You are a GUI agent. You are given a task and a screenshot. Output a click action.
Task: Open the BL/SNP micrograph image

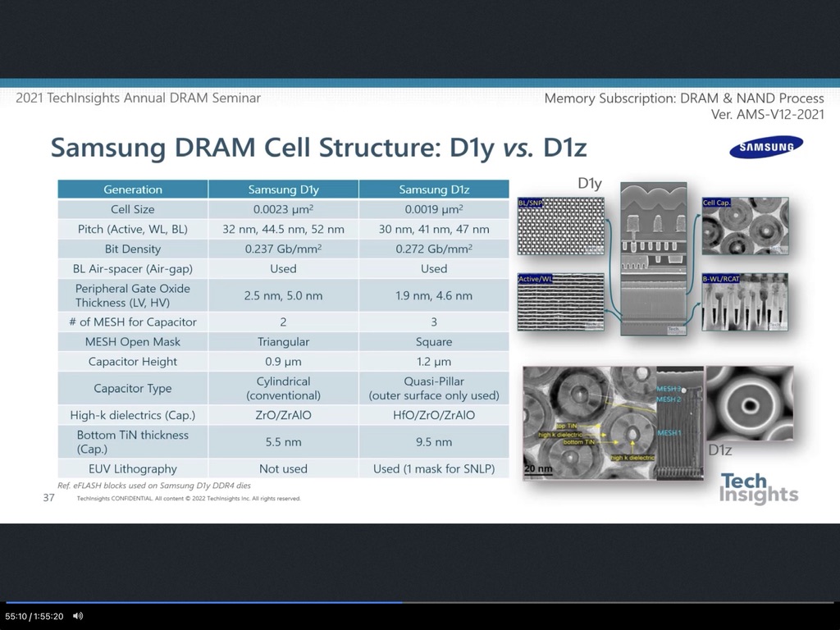pyautogui.click(x=560, y=225)
